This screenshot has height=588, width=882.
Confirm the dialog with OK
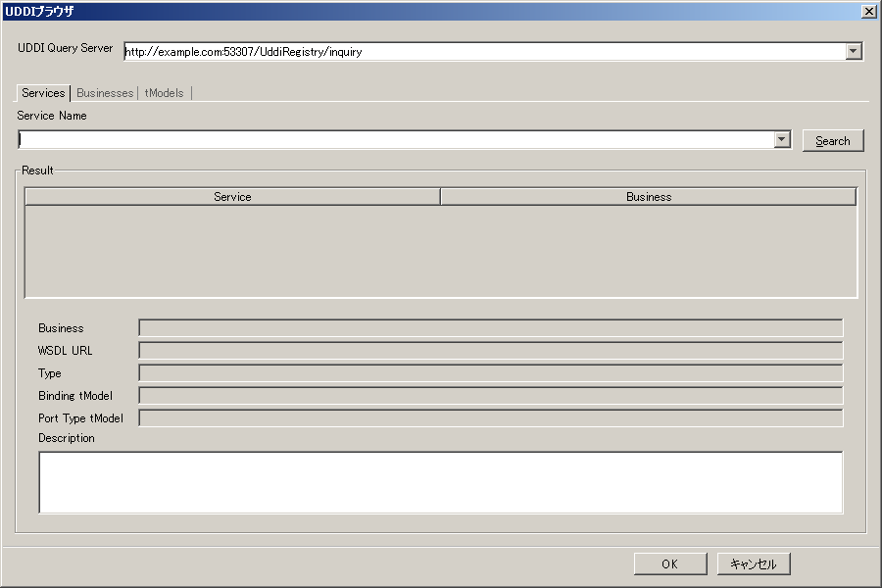click(x=669, y=564)
